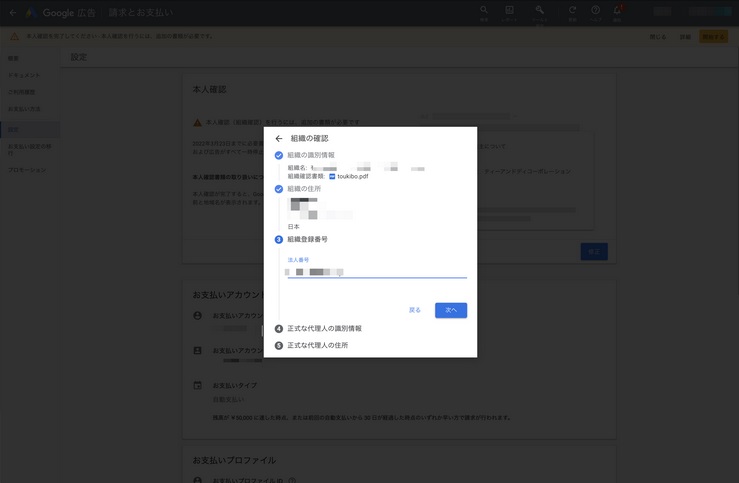Expand step 5 正式な代理人の住所
This screenshot has height=483, width=739.
click(317, 346)
